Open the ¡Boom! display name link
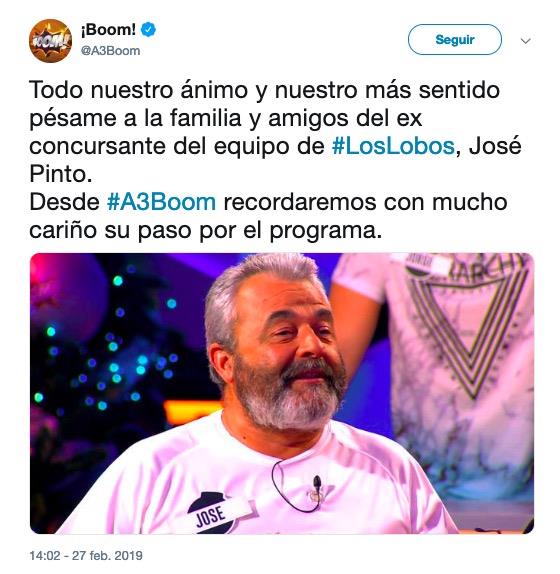The width and height of the screenshot is (560, 574). (x=108, y=30)
